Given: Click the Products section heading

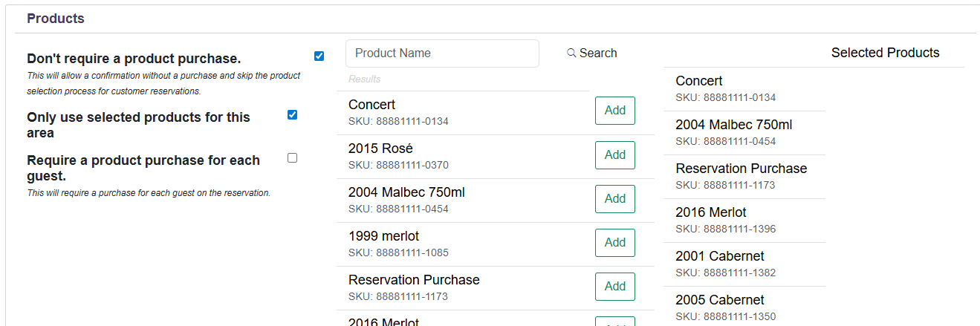Looking at the screenshot, I should click(x=56, y=19).
